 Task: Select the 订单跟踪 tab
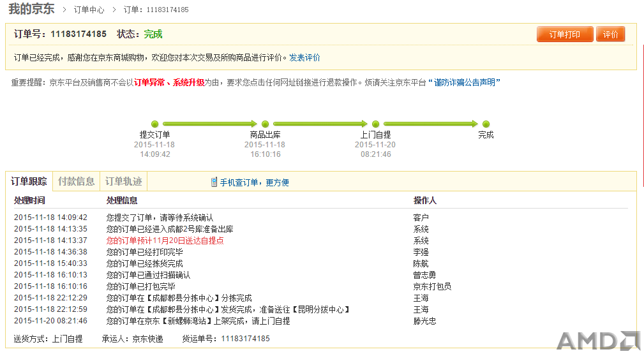29,182
